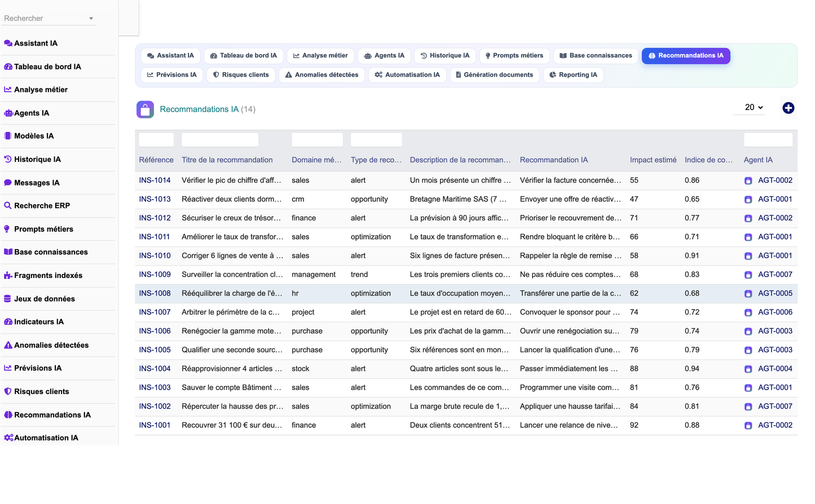Go to Historique IA tab
Screen dimensions: 815x504
(445, 56)
